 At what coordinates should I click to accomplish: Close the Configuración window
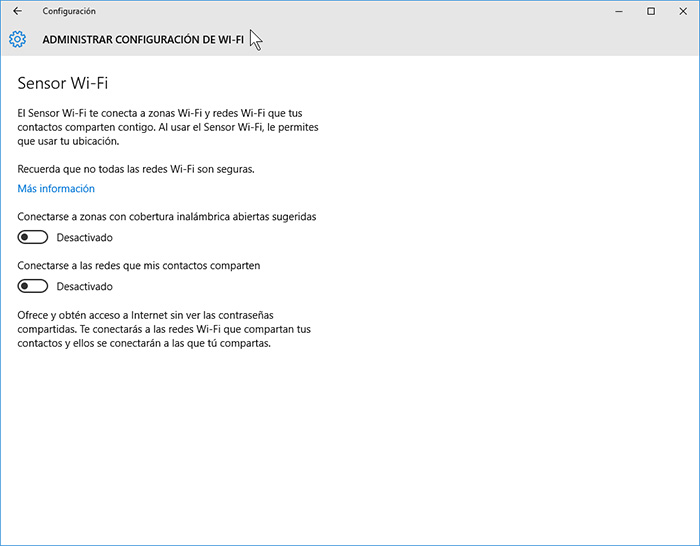coord(683,11)
